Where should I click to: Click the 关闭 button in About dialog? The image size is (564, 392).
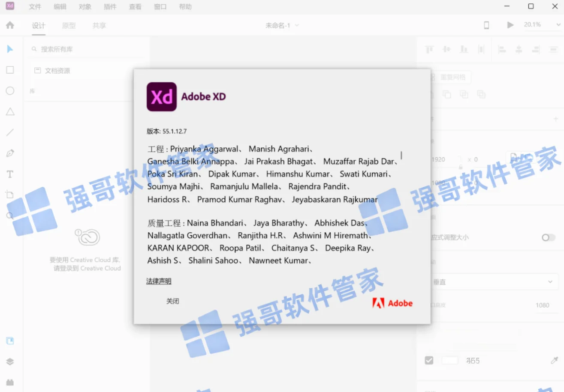pos(173,301)
